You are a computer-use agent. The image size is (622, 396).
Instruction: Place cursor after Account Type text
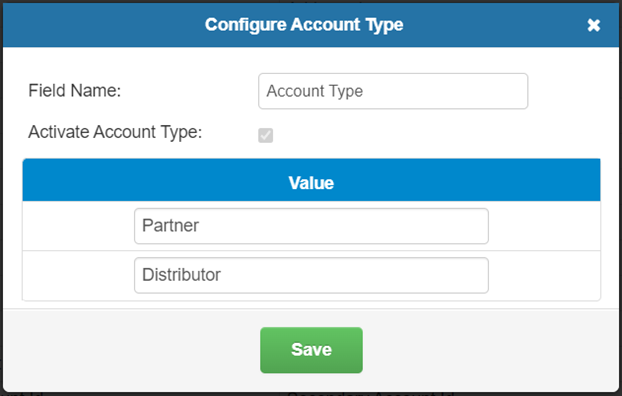pyautogui.click(x=364, y=91)
